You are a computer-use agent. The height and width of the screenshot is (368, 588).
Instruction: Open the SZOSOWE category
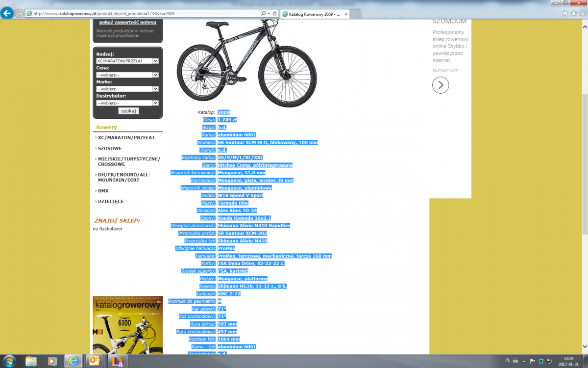point(110,148)
